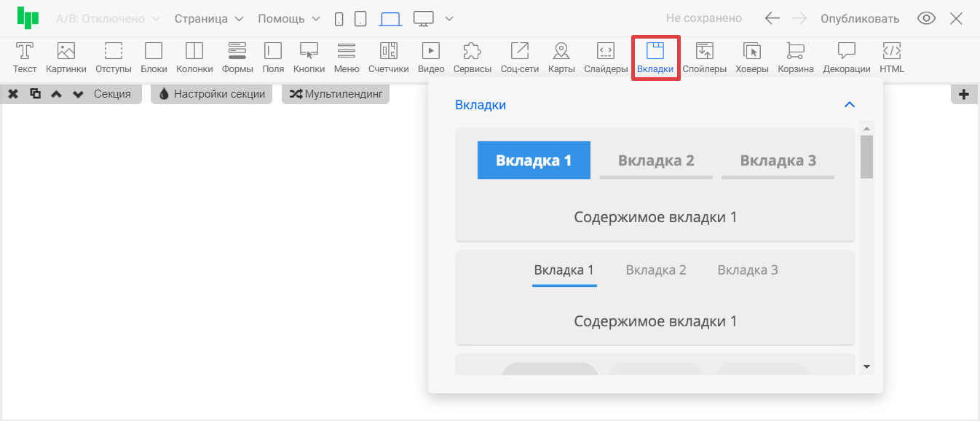
Task: Insert an HTML code block
Action: [x=891, y=58]
